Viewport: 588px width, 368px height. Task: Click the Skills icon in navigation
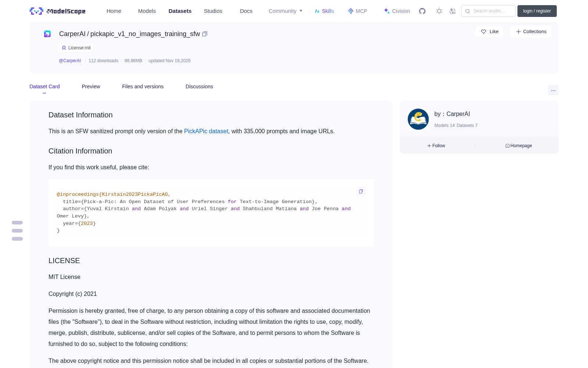tap(317, 11)
